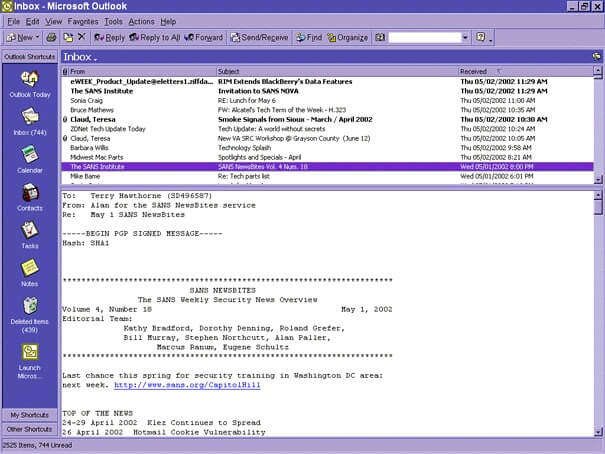This screenshot has height=454, width=605.
Task: Click the My Shortcuts group button
Action: coord(30,415)
